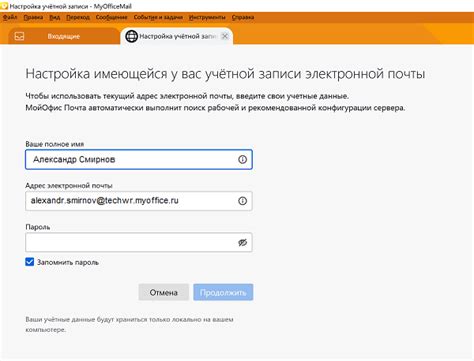
Task: Open the Переход menu
Action: coord(78,17)
